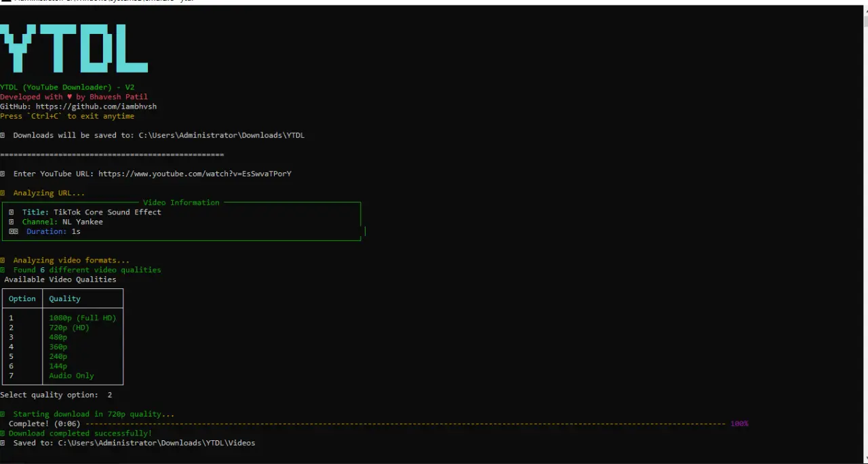Click the 'Analyzing URL...' status line
The height and width of the screenshot is (464, 868).
click(x=49, y=193)
